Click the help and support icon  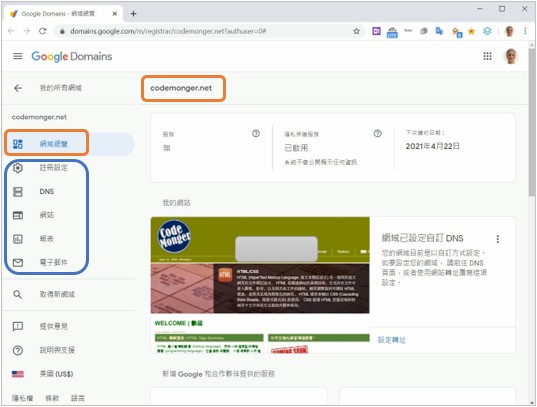[18, 350]
